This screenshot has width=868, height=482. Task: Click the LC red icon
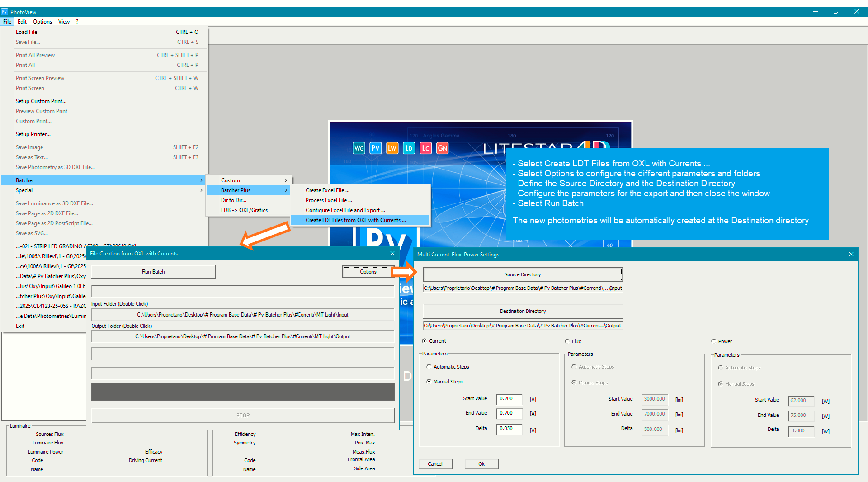click(x=425, y=148)
